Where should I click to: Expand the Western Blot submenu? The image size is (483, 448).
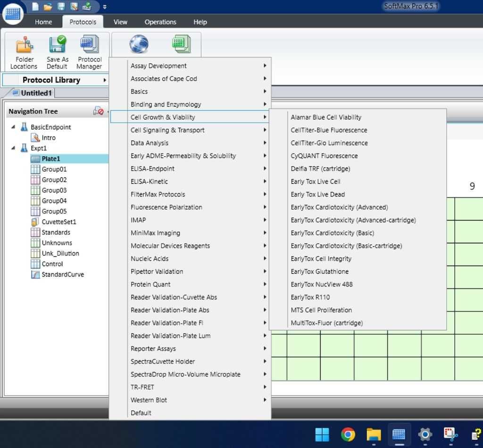point(191,400)
